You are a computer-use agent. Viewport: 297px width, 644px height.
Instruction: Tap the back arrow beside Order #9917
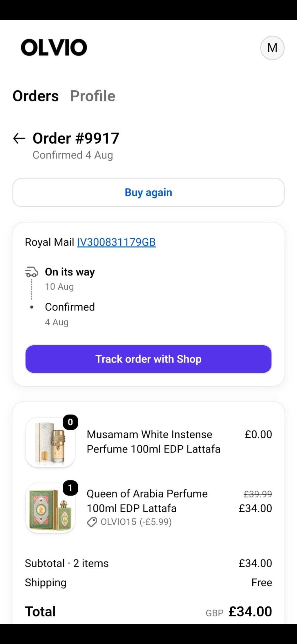pos(19,138)
